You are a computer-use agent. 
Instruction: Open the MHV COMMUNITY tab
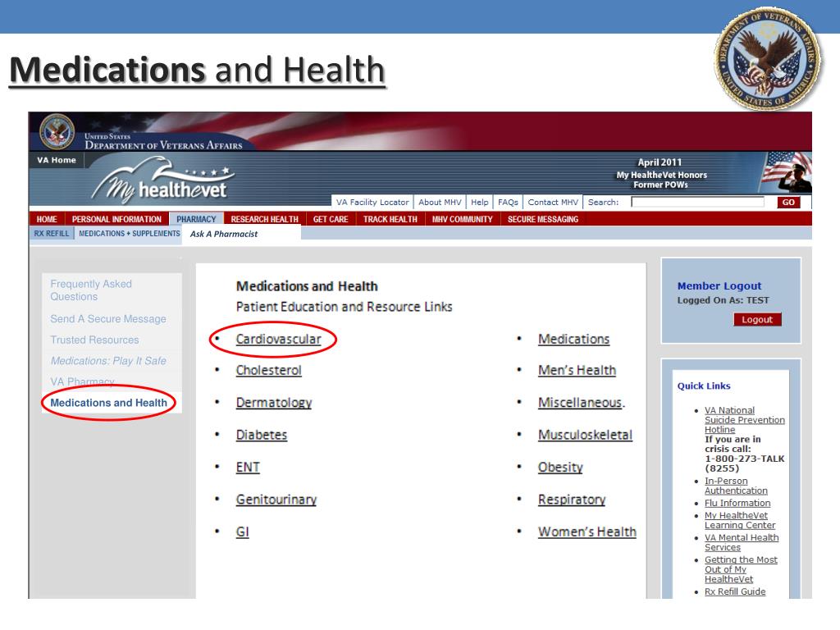463,219
